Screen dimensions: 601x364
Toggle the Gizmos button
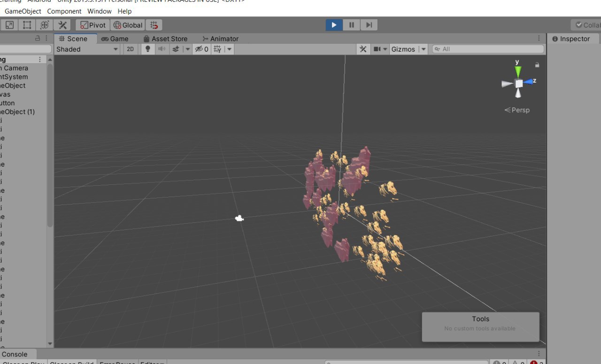click(403, 49)
